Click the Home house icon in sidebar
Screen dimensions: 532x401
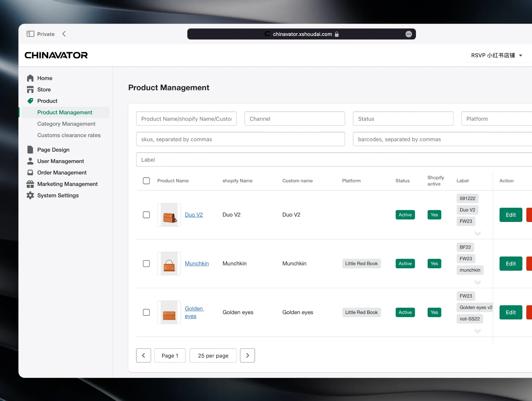[x=30, y=78]
